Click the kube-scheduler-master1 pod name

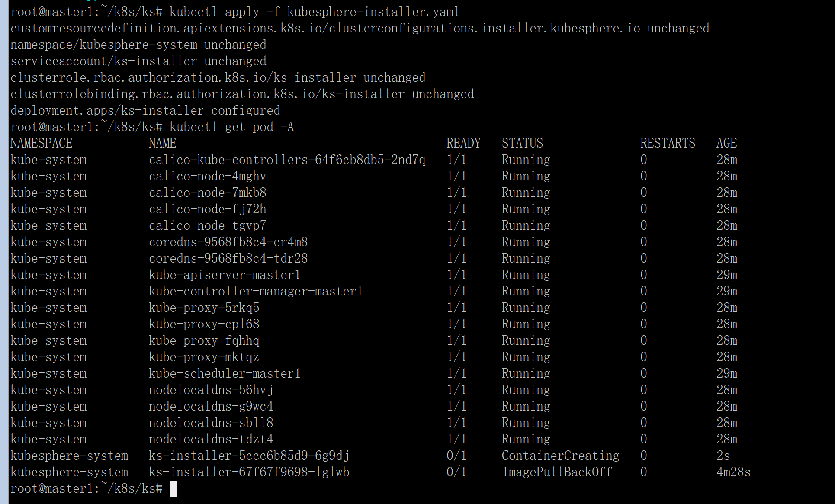(x=225, y=373)
